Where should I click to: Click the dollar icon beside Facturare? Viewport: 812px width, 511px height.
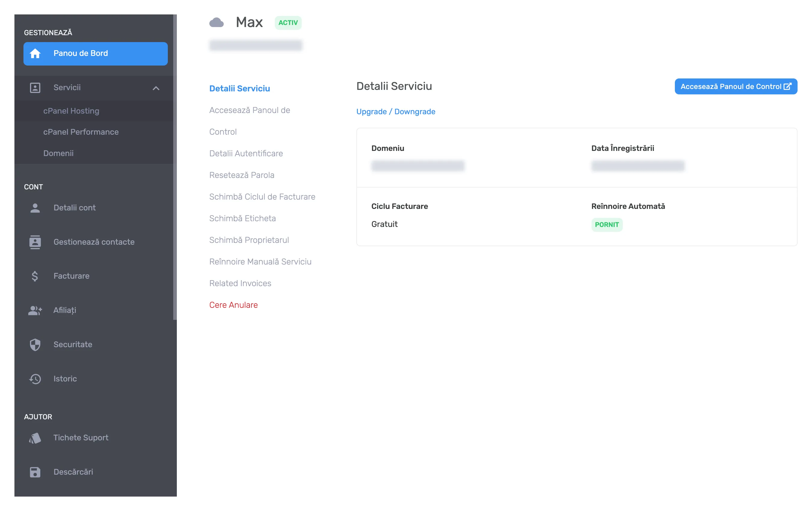[35, 276]
